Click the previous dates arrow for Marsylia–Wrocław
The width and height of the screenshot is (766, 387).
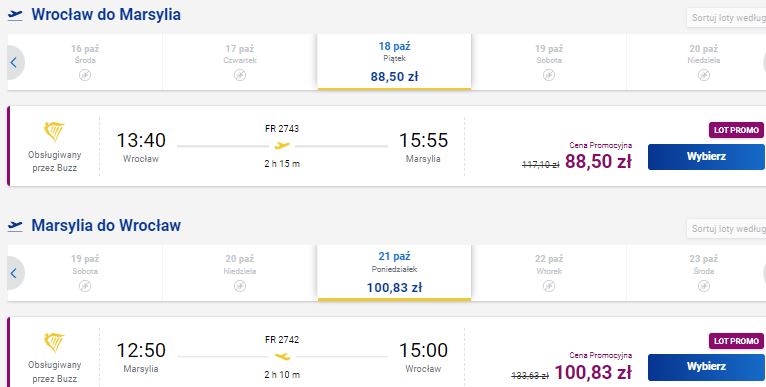click(15, 273)
